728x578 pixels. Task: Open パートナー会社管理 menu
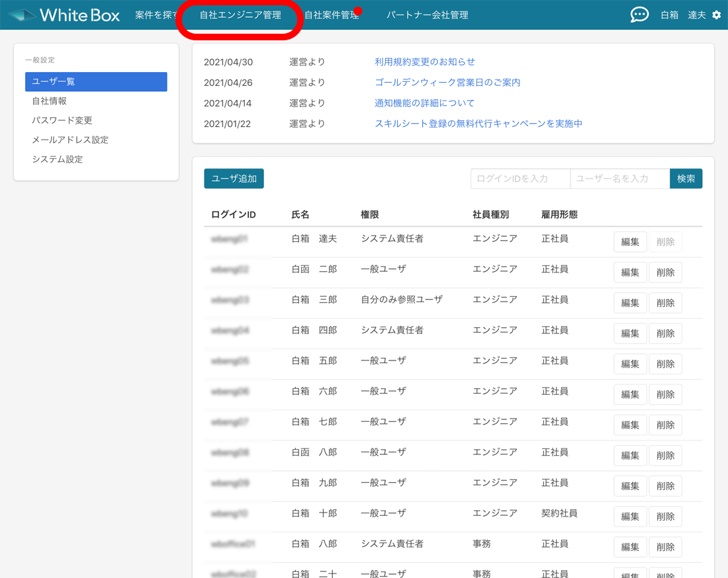[x=427, y=15]
